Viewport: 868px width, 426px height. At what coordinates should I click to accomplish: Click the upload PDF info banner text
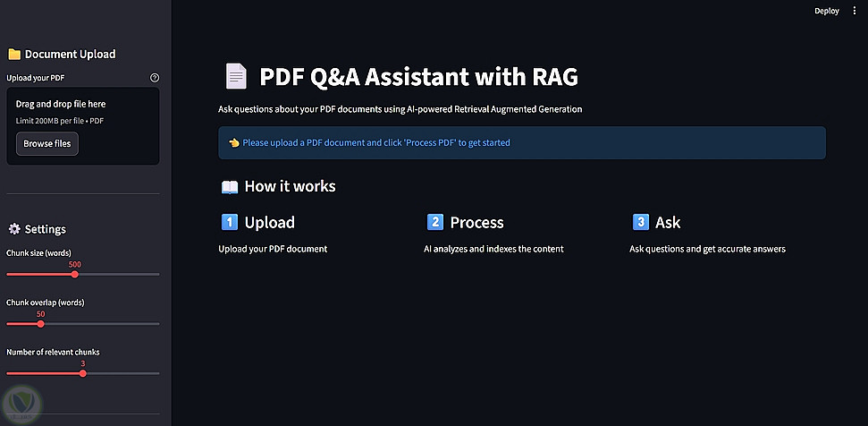pyautogui.click(x=375, y=142)
